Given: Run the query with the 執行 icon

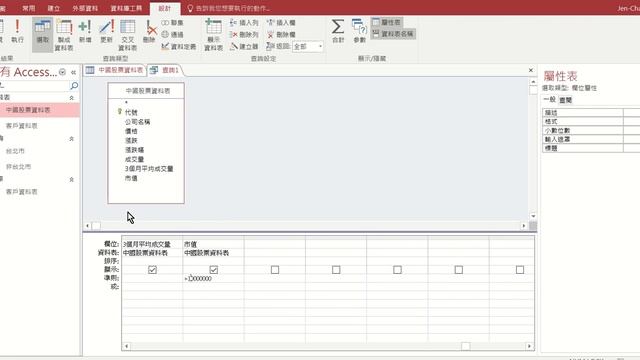Looking at the screenshot, I should 17,31.
